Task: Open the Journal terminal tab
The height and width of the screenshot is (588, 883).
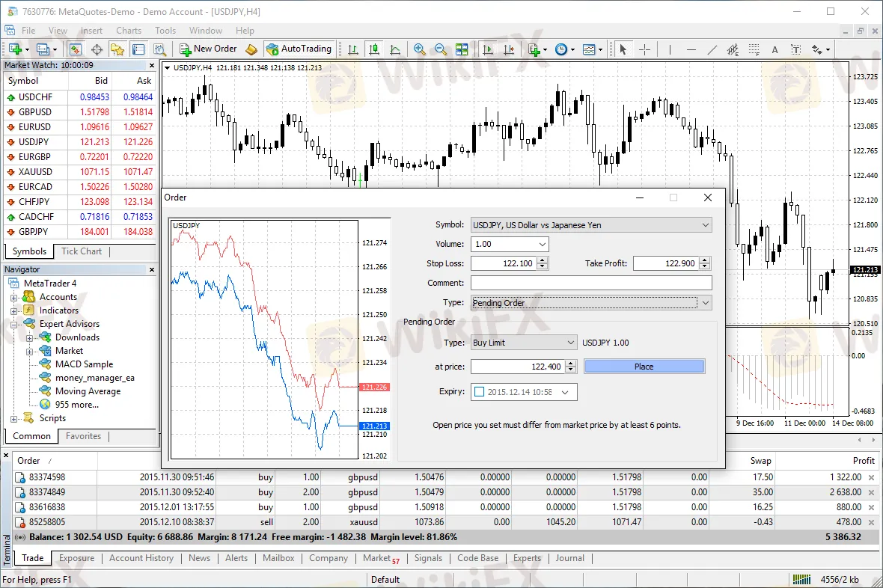Action: click(570, 558)
